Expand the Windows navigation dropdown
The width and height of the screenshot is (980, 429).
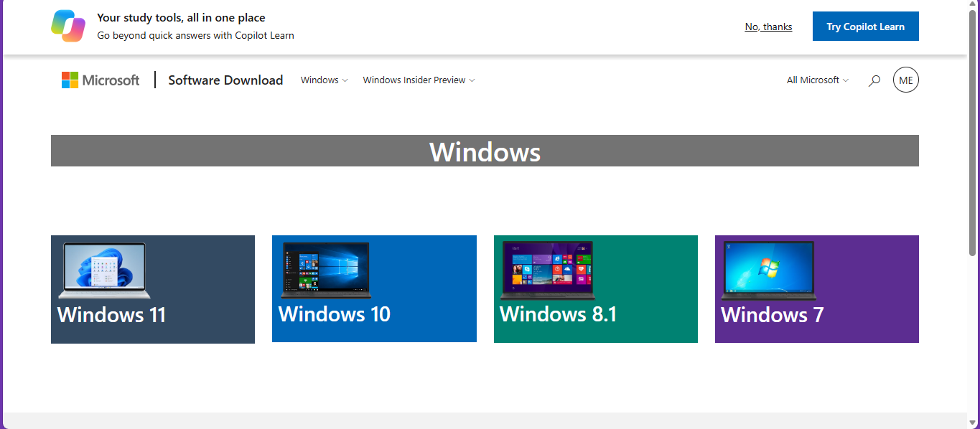click(325, 80)
